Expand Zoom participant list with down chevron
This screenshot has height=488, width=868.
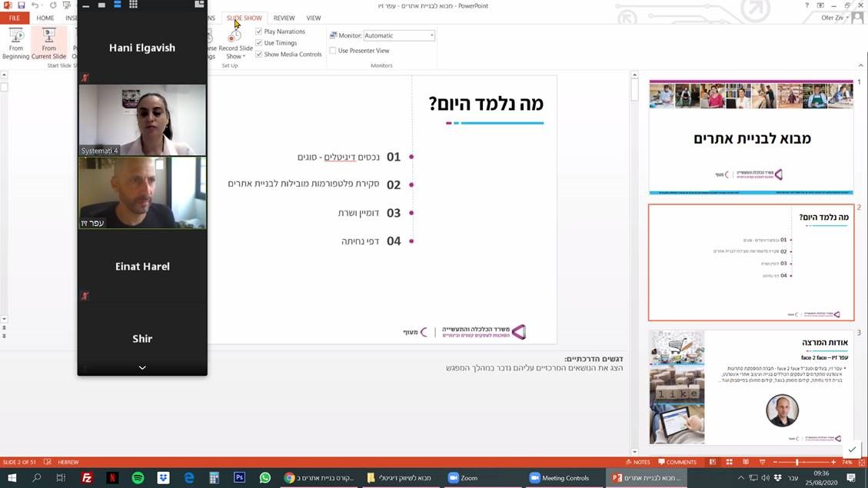142,368
